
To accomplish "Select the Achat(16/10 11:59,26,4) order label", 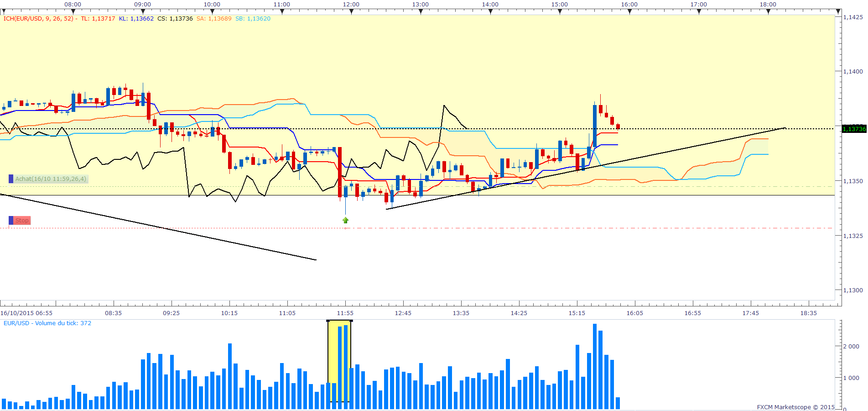I will pos(51,179).
